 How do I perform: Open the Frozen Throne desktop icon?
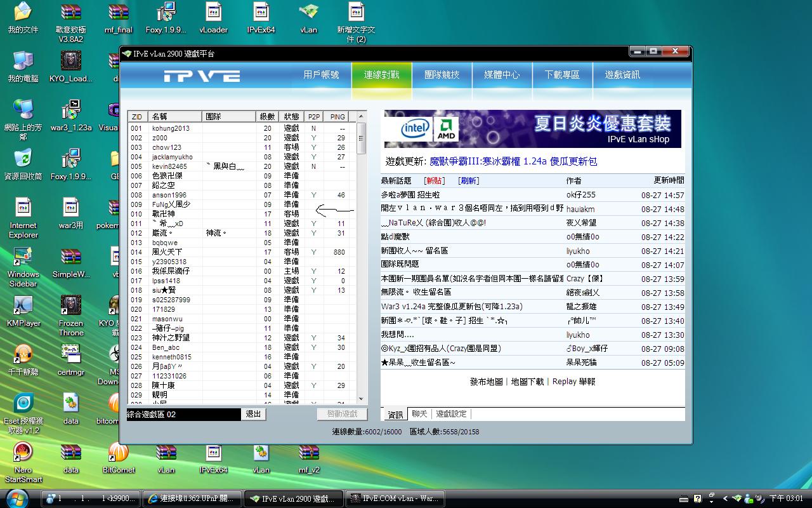coord(71,309)
